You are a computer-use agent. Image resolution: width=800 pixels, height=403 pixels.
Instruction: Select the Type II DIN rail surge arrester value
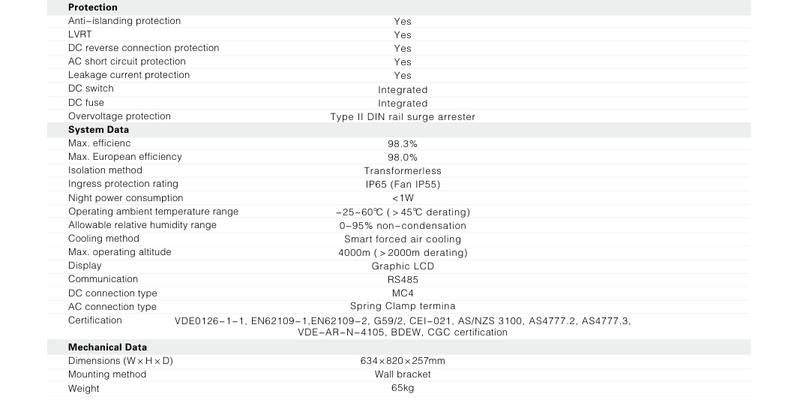(402, 117)
